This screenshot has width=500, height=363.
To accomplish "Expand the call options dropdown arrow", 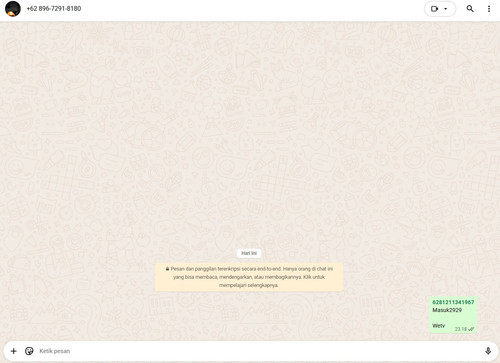I will click(446, 9).
